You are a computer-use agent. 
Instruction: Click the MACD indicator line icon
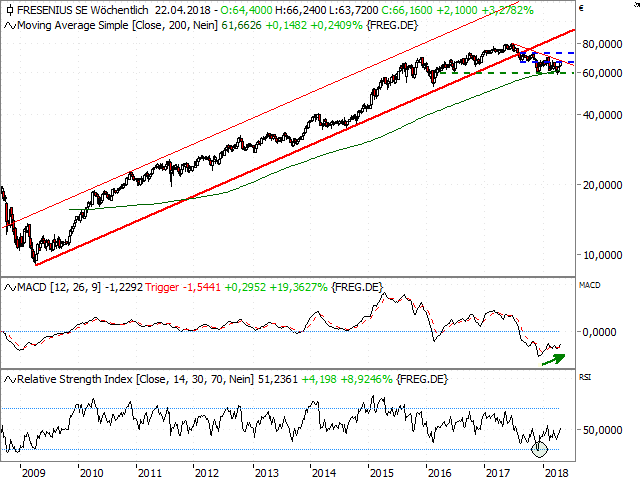click(10, 288)
